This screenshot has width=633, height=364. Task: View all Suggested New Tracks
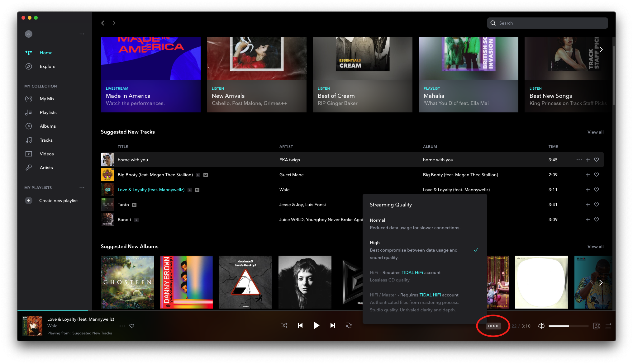(595, 132)
